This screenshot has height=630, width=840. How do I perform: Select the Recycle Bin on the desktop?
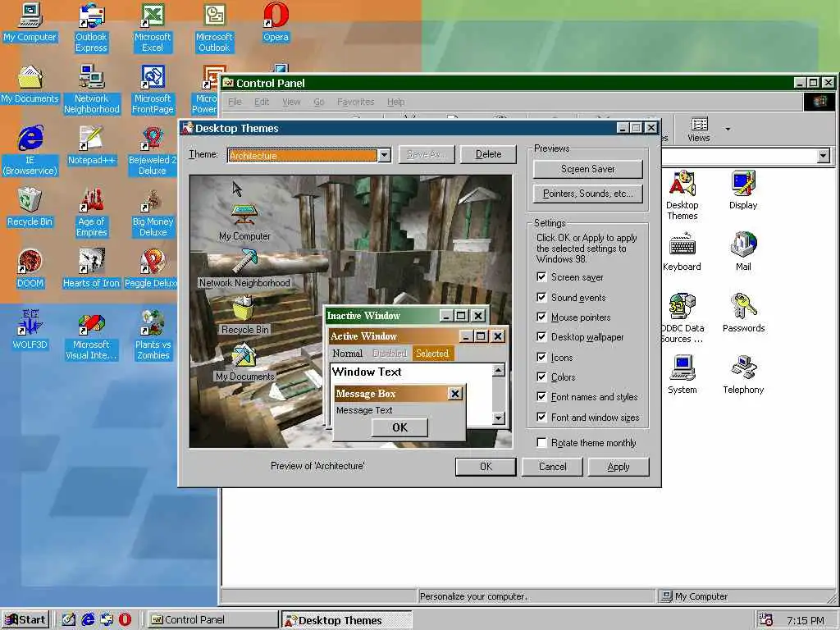tap(30, 208)
